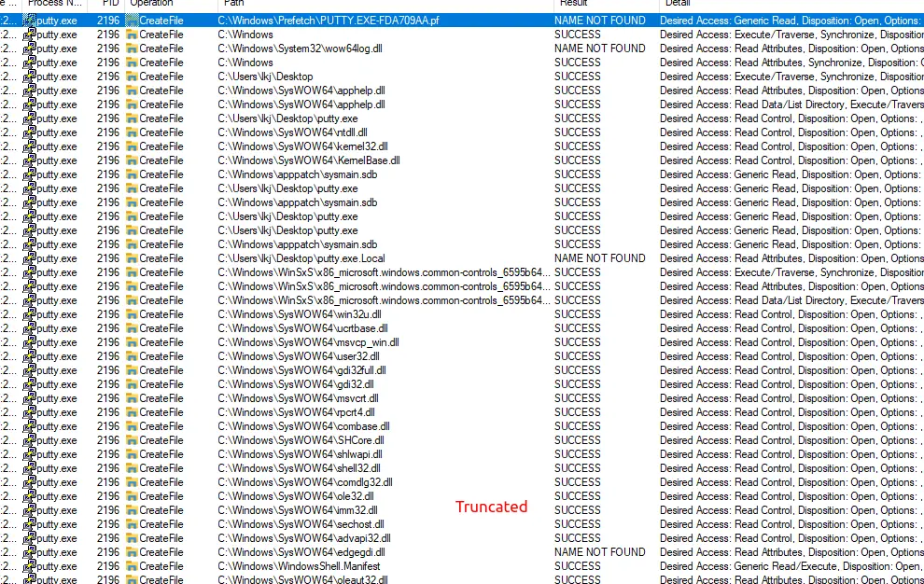The image size is (924, 584).
Task: Click the SysWOW64\kernel32.dll path entry
Action: [x=302, y=146]
